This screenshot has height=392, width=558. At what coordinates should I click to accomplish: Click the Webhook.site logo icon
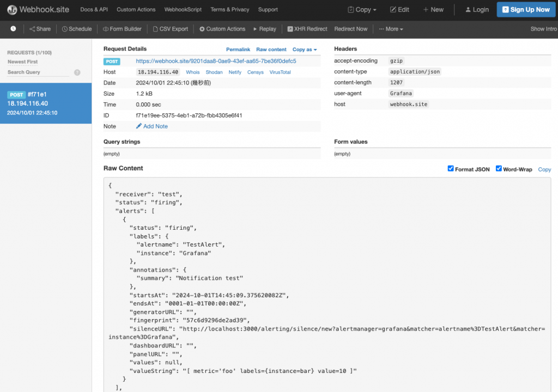pyautogui.click(x=12, y=10)
